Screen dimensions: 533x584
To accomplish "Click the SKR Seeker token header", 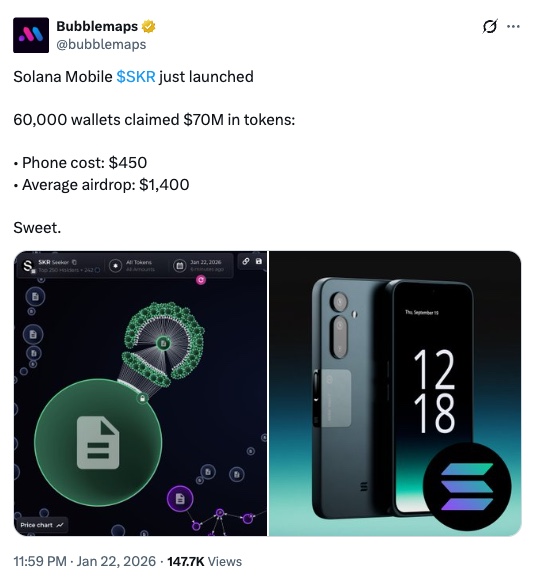I will tap(60, 266).
